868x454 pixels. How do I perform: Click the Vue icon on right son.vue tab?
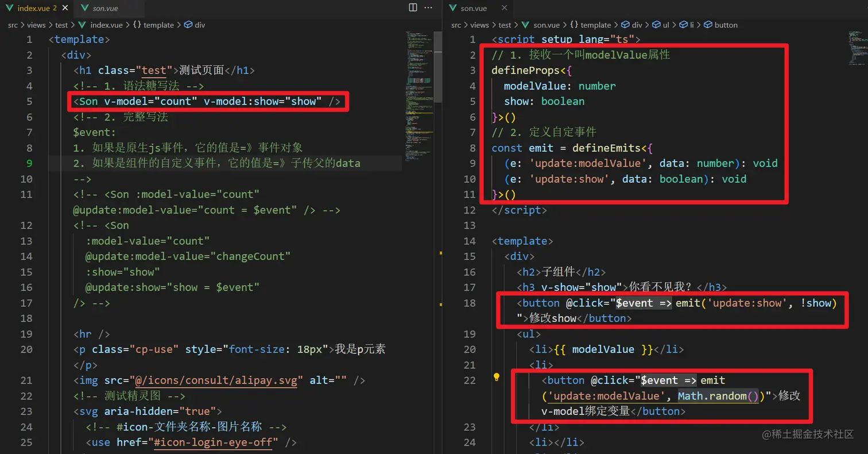(x=453, y=9)
